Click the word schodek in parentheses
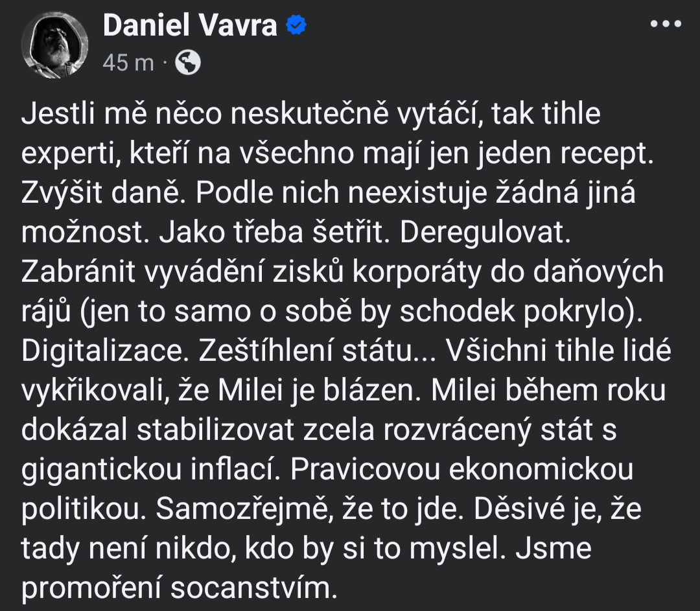The image size is (700, 611). tap(457, 311)
